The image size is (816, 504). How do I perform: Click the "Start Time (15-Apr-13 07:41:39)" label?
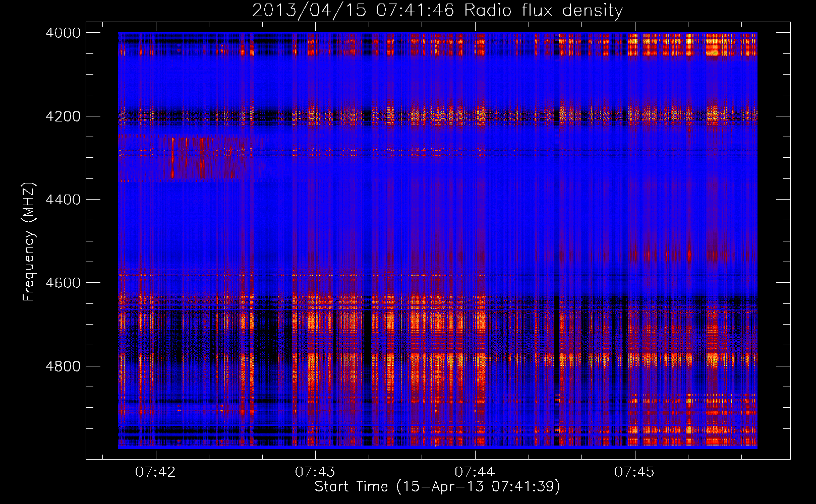coord(437,487)
